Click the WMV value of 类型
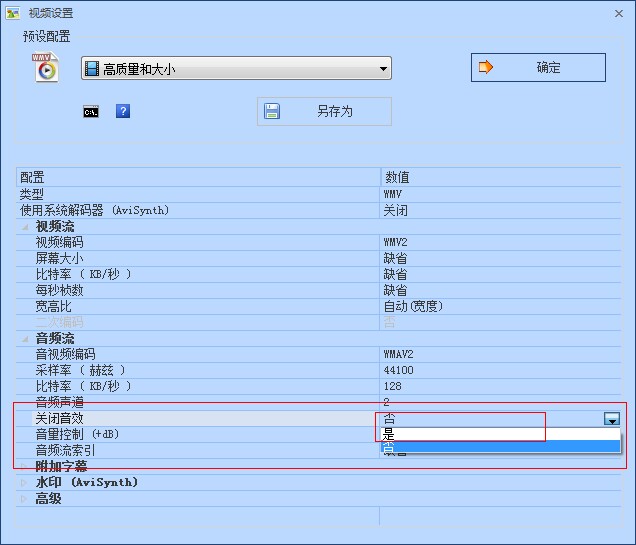The height and width of the screenshot is (545, 636). [x=393, y=195]
